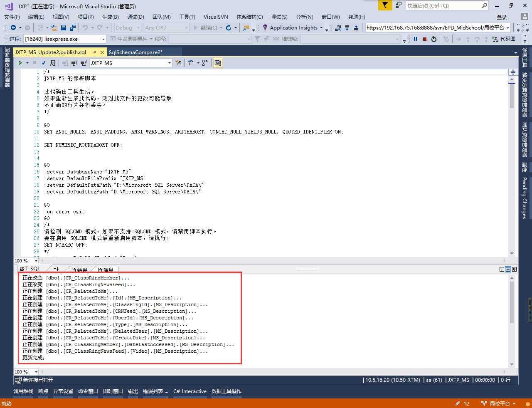Click the 局校平台 branch in status bar

(x=499, y=403)
